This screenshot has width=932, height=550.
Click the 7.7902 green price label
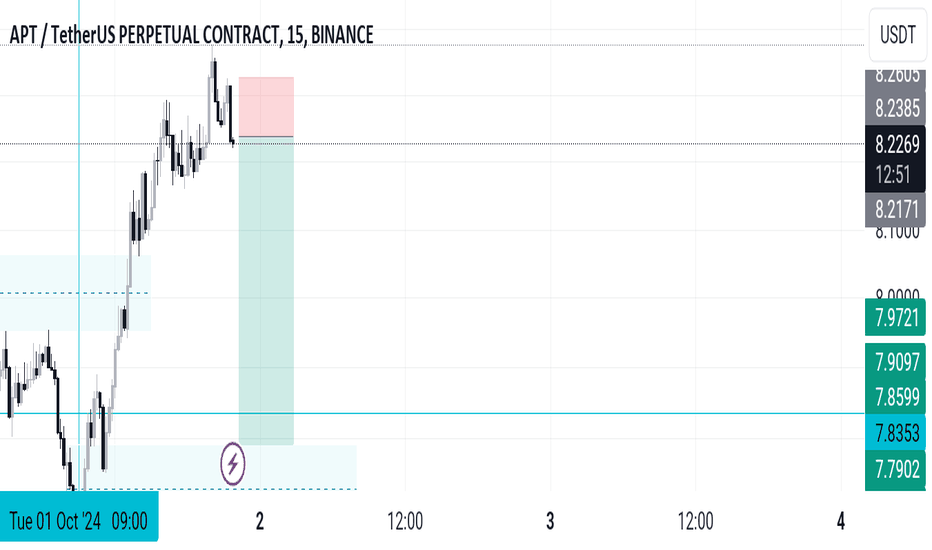pyautogui.click(x=895, y=470)
